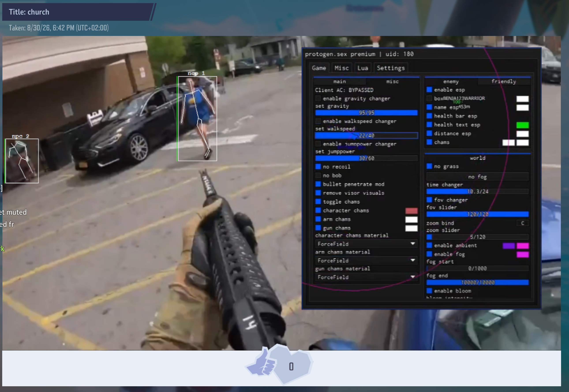Click the zoom bind 'C' key button

522,223
